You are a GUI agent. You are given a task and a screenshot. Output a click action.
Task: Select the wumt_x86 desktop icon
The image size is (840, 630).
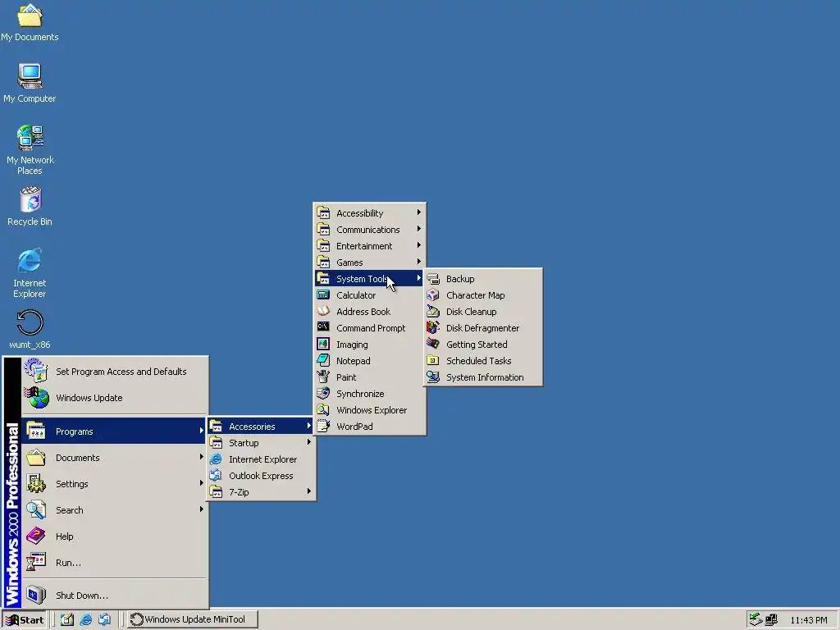[x=30, y=329]
